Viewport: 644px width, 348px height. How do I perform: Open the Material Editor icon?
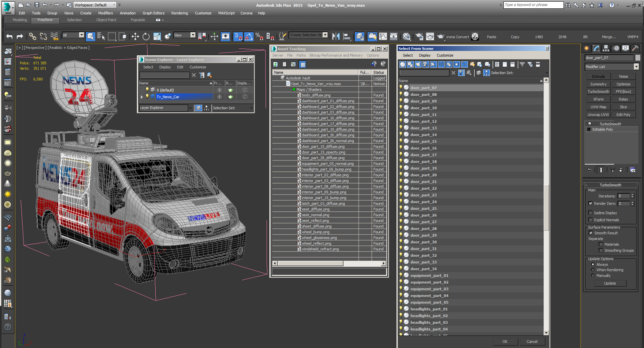pos(407,37)
